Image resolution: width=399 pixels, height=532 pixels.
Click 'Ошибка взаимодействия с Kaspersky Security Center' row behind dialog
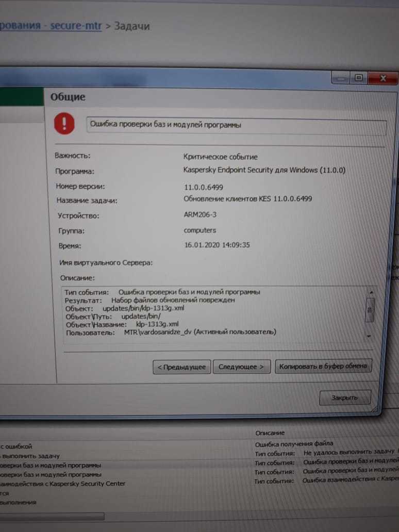click(x=63, y=484)
